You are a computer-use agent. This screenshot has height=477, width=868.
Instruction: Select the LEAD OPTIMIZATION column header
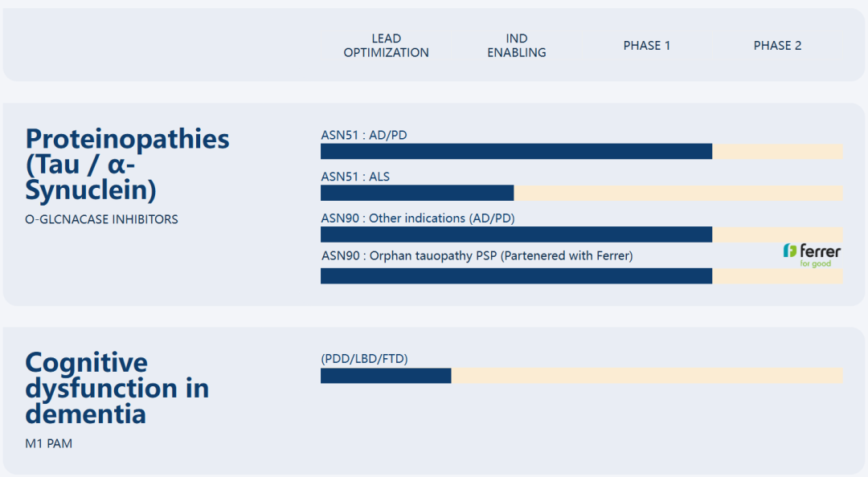point(386,46)
